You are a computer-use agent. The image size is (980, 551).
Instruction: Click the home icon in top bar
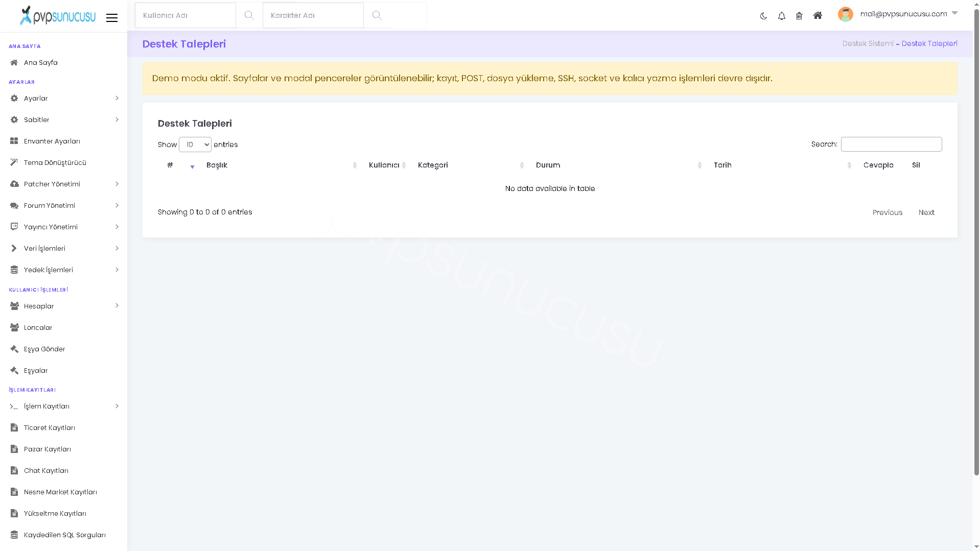818,15
